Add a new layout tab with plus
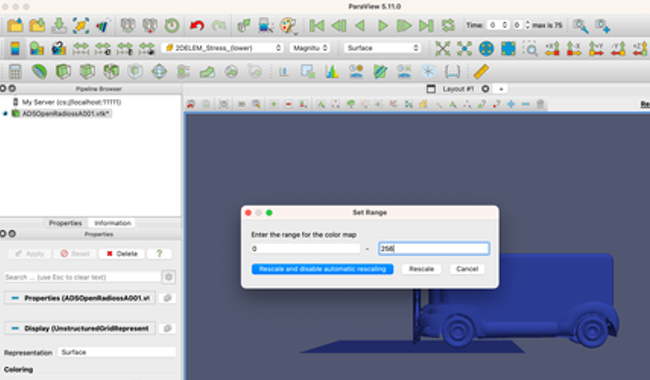The width and height of the screenshot is (650, 380). [501, 89]
